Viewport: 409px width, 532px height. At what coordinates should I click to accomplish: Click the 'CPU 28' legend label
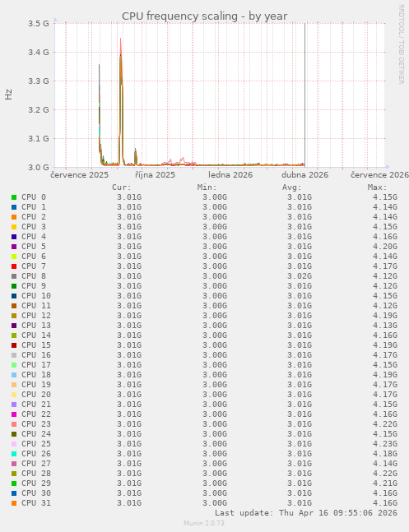click(36, 473)
